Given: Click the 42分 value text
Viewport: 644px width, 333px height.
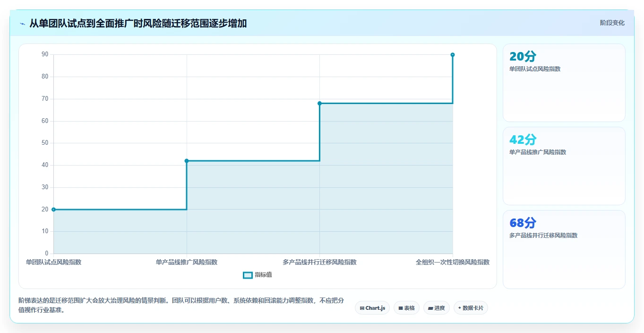Looking at the screenshot, I should pos(523,140).
